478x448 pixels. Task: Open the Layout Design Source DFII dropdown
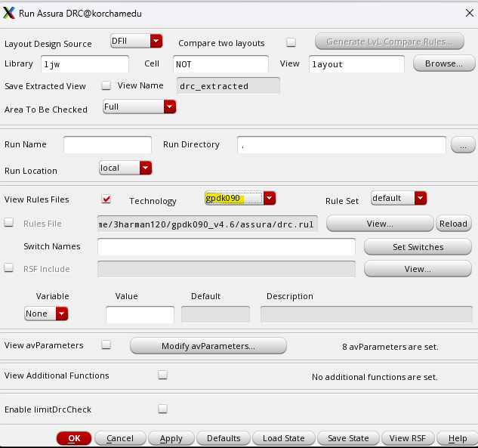pos(136,41)
